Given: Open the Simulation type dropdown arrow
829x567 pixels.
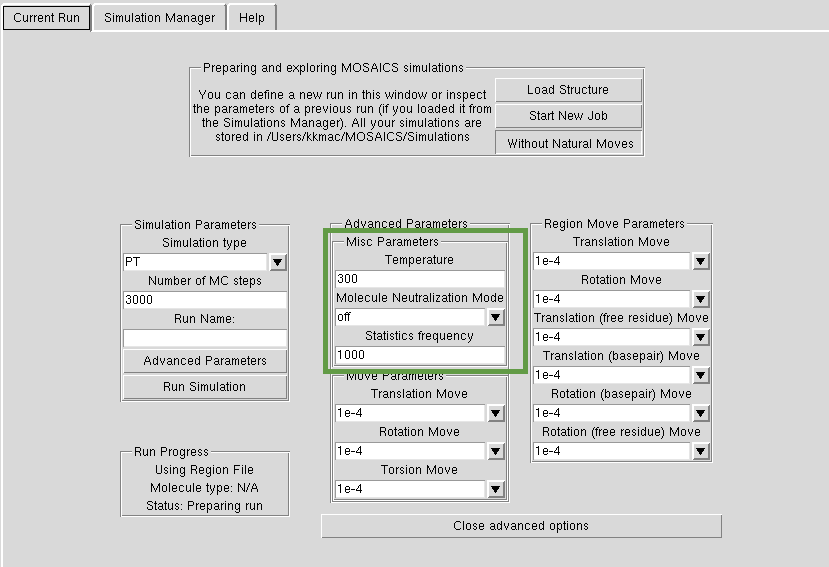Looking at the screenshot, I should click(278, 262).
